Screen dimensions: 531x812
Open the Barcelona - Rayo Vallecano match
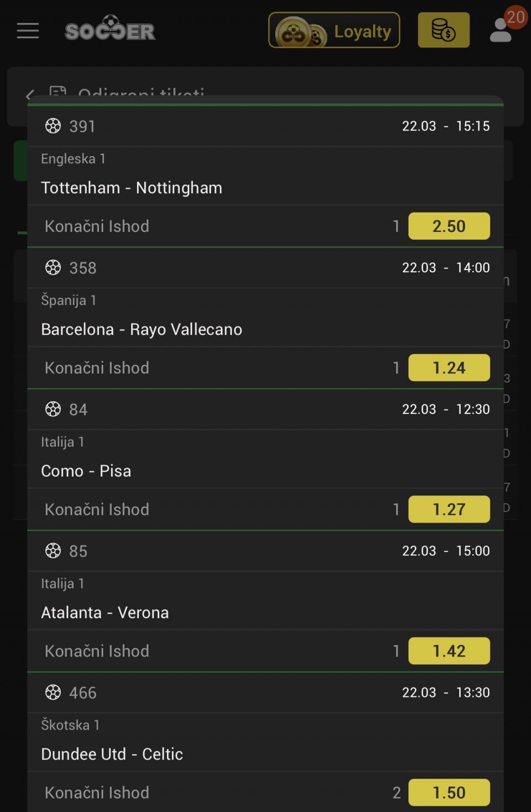click(142, 330)
